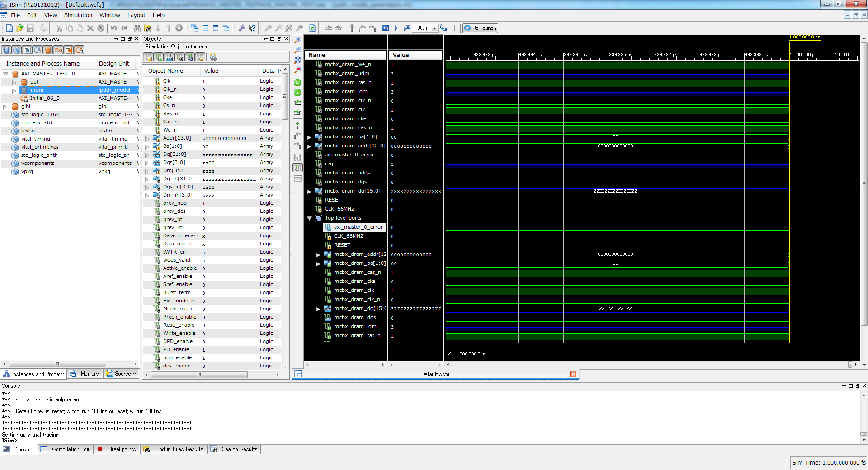Image resolution: width=868 pixels, height=470 pixels.
Task: Click Zoom Out in the waveform side toolbar
Action: [x=297, y=50]
